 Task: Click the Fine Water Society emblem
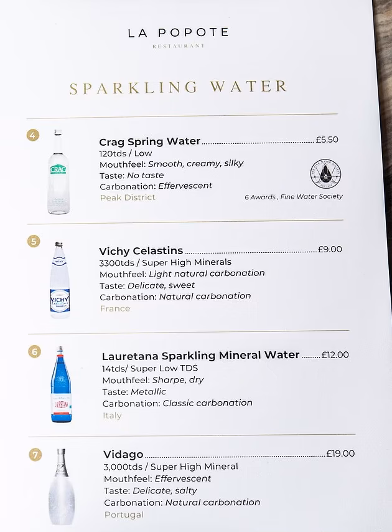[325, 174]
